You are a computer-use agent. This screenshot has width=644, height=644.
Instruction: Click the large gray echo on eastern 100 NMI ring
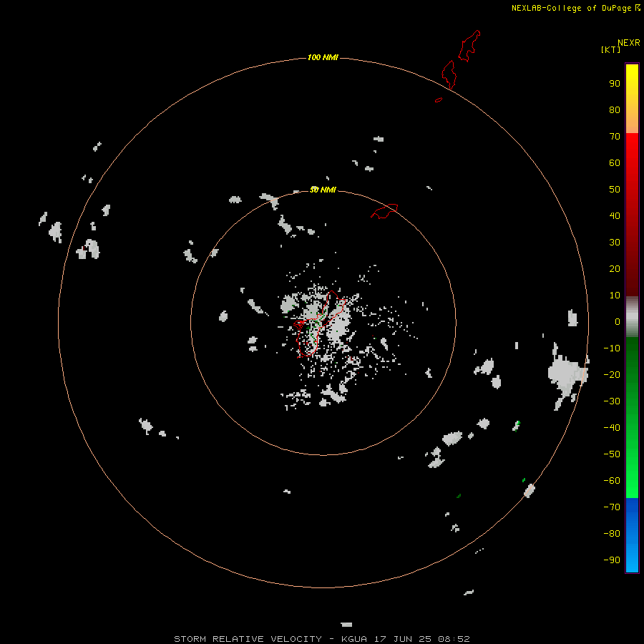(x=567, y=376)
